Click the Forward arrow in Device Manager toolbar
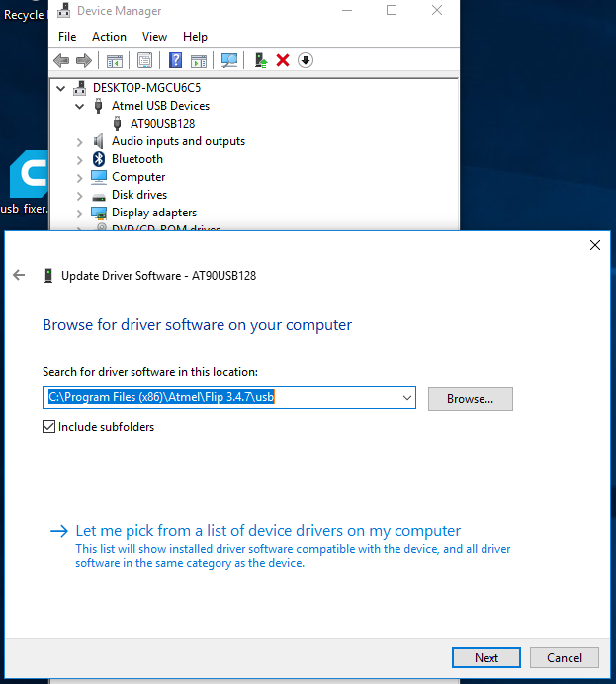Screen dimensions: 616x684 click(x=84, y=60)
